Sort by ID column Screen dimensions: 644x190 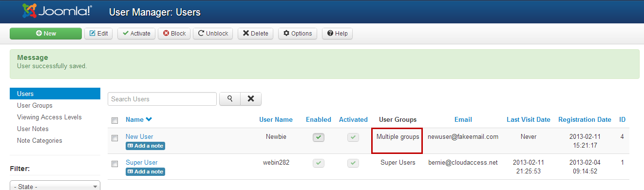pyautogui.click(x=623, y=119)
